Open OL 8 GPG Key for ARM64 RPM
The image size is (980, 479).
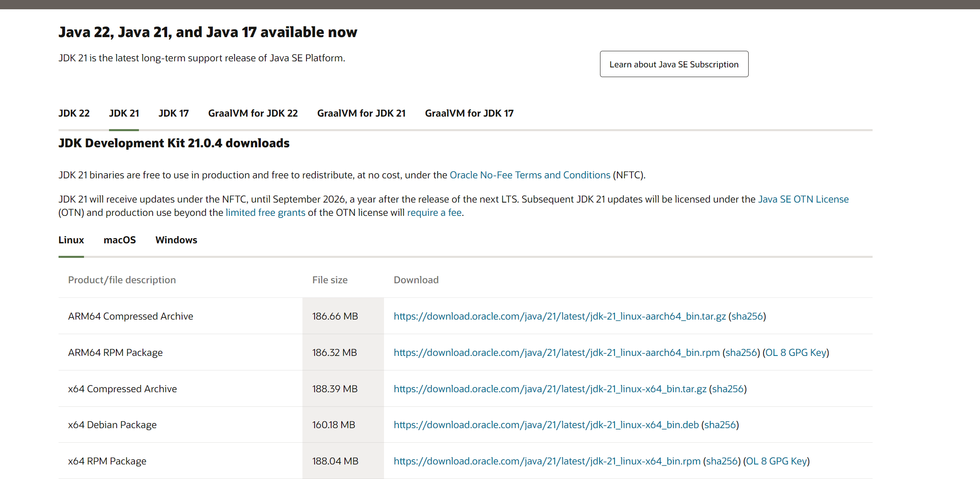tap(795, 353)
